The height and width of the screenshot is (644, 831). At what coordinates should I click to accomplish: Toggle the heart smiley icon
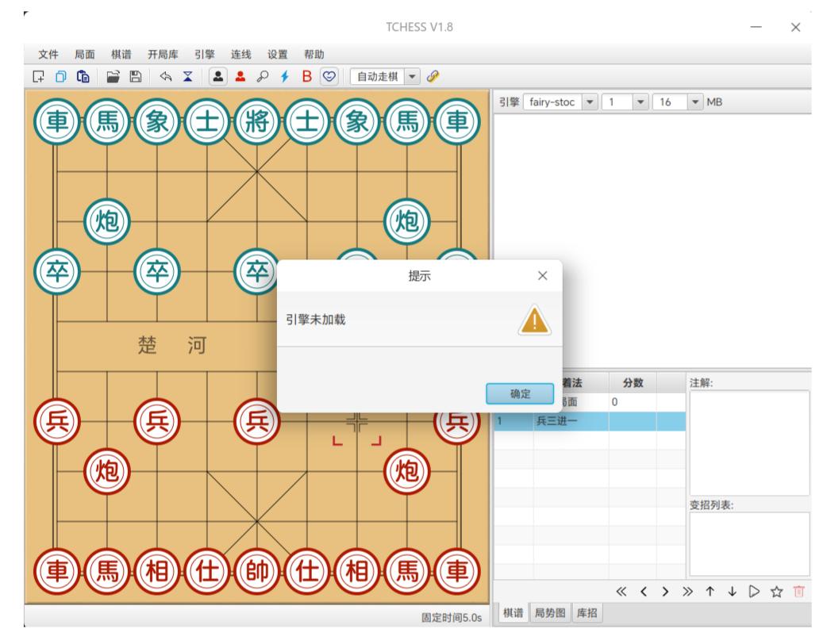pyautogui.click(x=329, y=76)
